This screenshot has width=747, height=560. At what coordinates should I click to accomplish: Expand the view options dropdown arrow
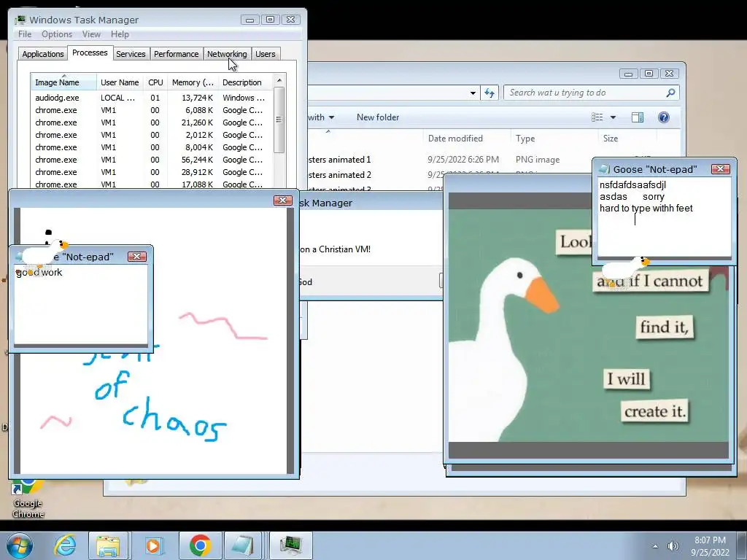(x=613, y=117)
